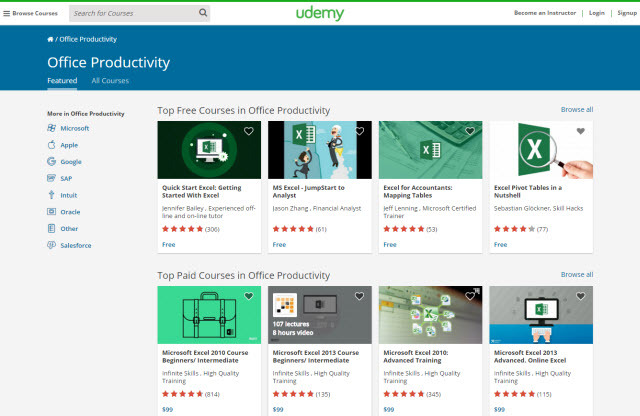Open the Intuit category link
This screenshot has width=640, height=416.
click(69, 195)
